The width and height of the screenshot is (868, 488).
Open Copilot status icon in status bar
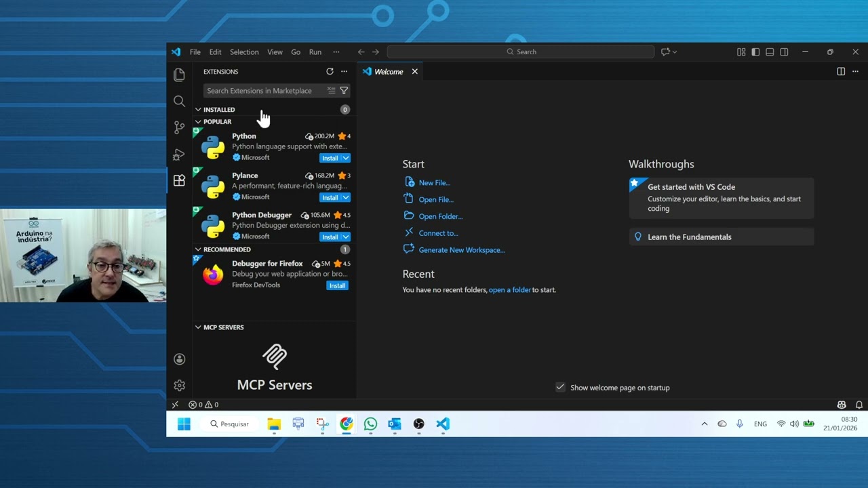coord(842,405)
